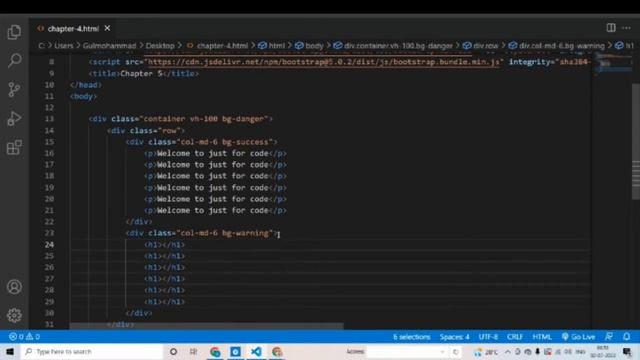This screenshot has height=360, width=640.
Task: Change UTF-8 file encoding
Action: [x=488, y=337]
